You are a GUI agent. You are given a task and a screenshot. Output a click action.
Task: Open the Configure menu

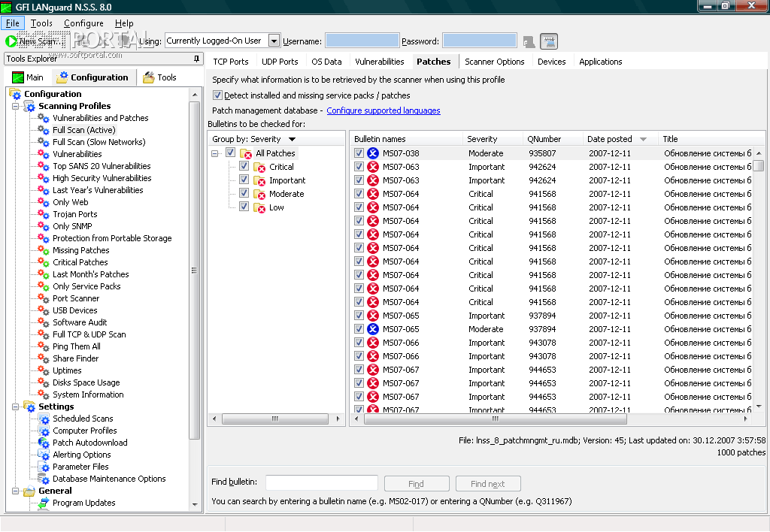point(83,23)
